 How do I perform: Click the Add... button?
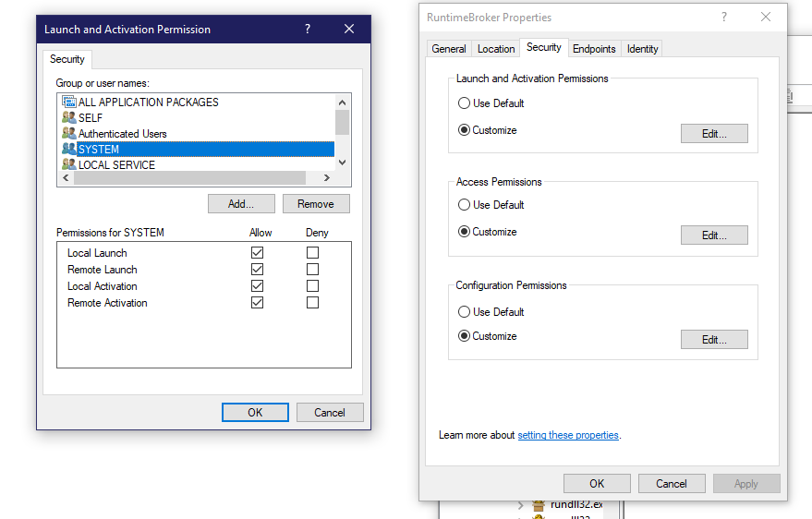pos(241,204)
